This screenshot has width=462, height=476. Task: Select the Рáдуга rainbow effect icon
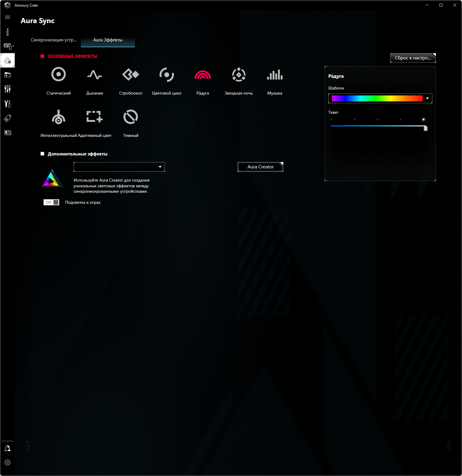click(203, 74)
